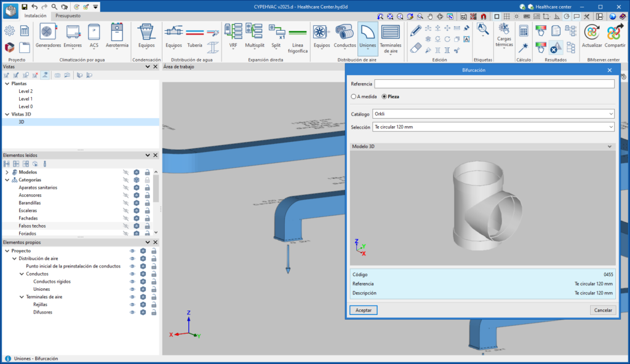The height and width of the screenshot is (364, 630).
Task: Select the A medida radio button
Action: pos(354,97)
